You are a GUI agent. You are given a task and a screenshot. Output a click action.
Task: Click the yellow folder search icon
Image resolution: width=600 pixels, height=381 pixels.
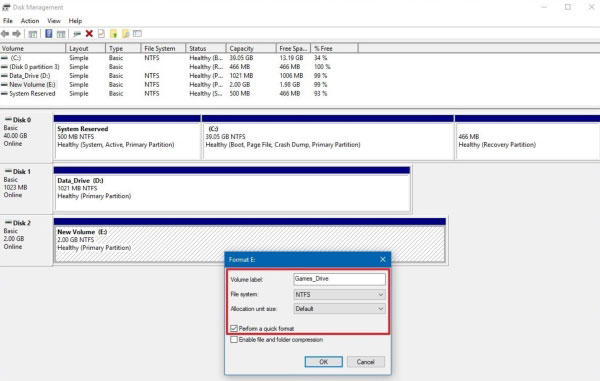point(126,34)
